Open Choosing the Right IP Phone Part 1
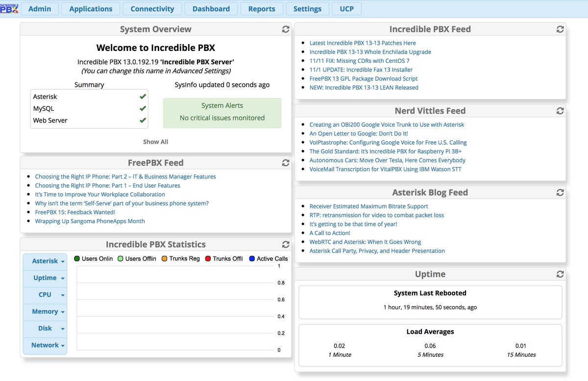 tap(108, 185)
